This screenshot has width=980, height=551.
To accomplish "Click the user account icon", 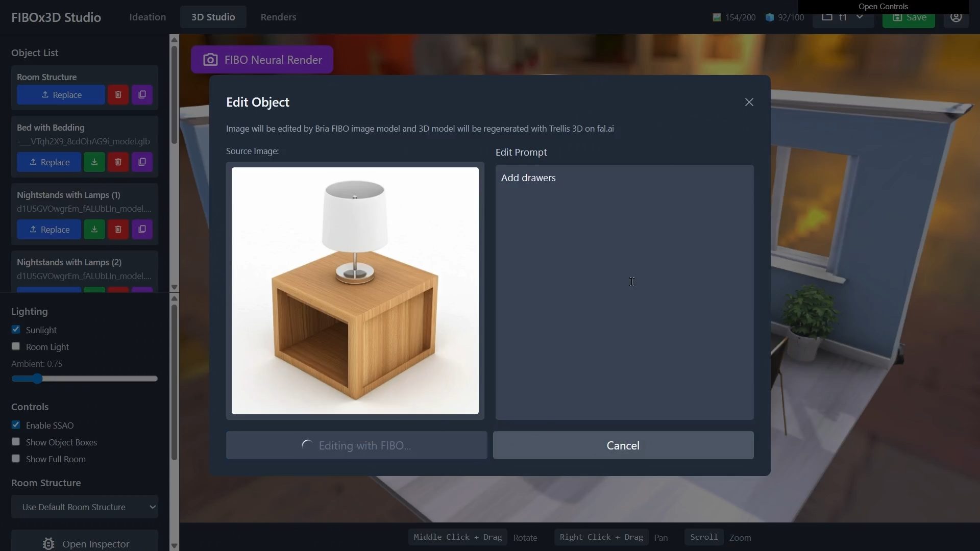I will point(955,18).
